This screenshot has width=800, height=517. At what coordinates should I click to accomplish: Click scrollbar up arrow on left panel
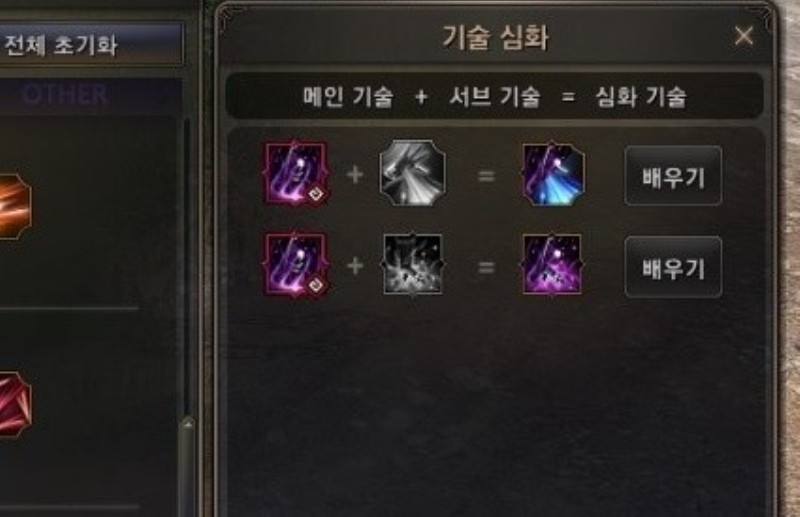188,424
